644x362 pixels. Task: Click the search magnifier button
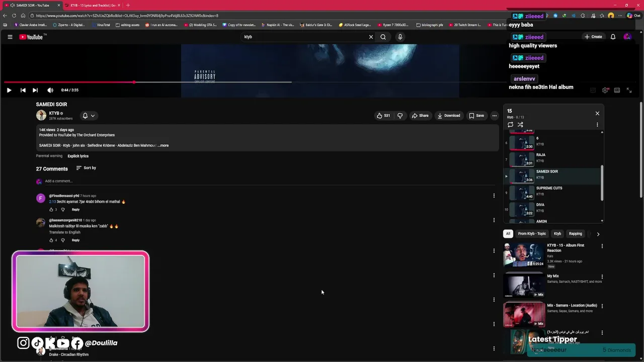383,37
